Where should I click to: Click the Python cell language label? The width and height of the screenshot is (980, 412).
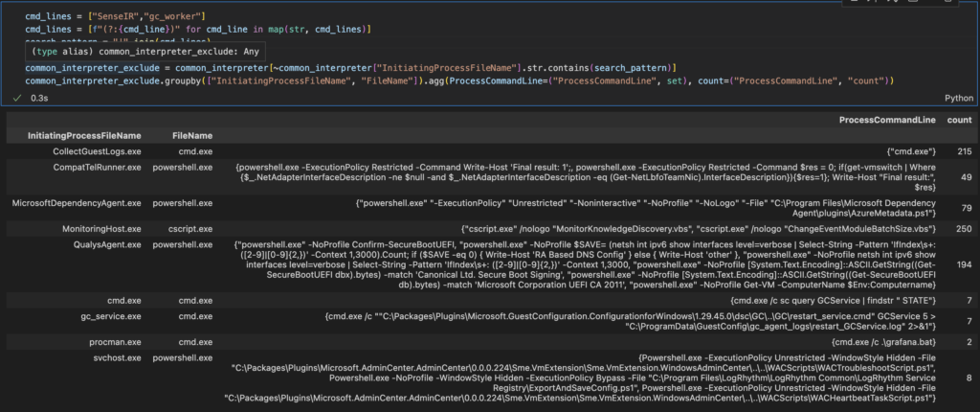(959, 99)
